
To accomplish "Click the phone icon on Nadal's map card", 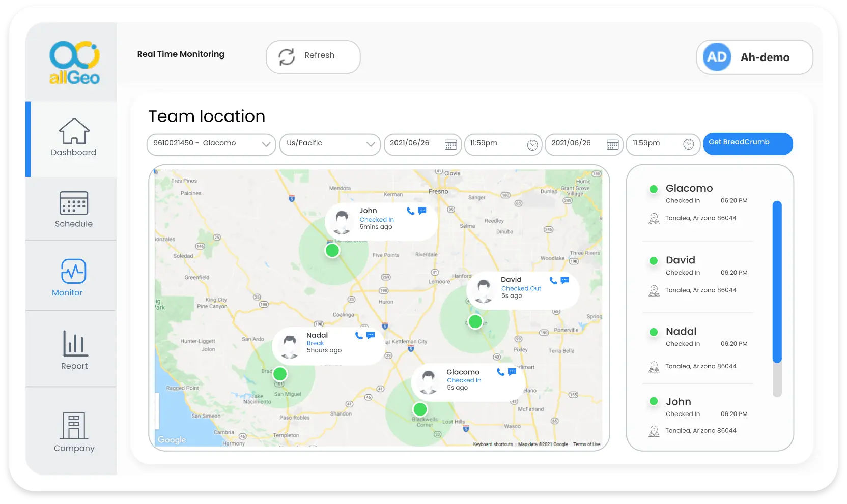I will pyautogui.click(x=359, y=335).
